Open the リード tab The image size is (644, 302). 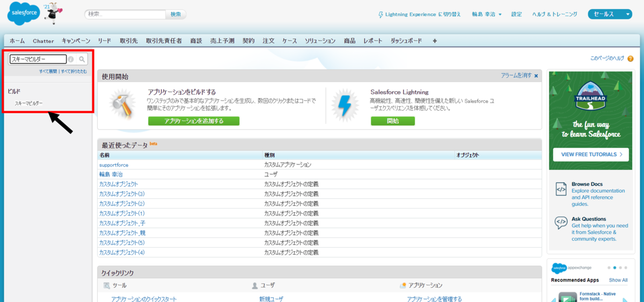tap(105, 41)
